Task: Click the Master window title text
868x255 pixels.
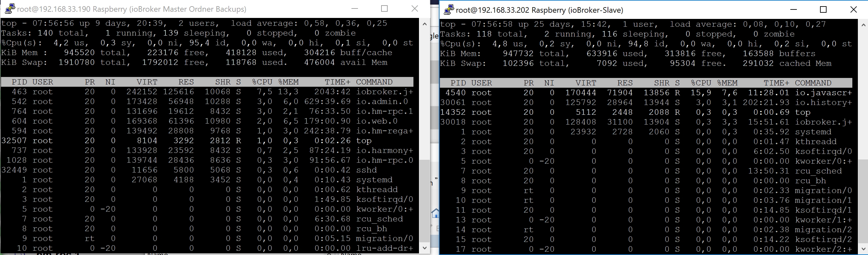Action: point(132,9)
